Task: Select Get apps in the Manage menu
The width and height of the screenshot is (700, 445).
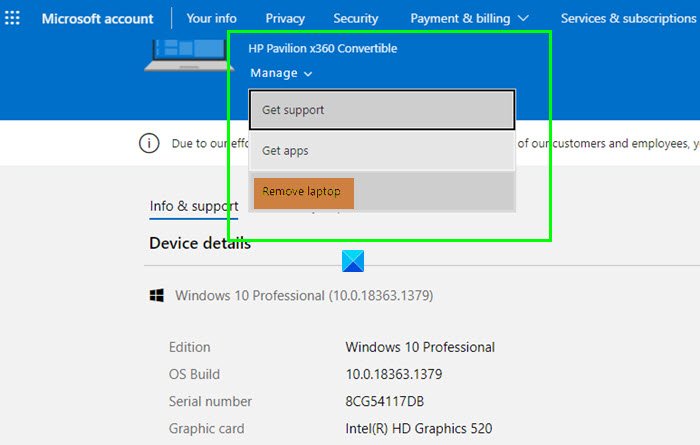Action: 381,151
